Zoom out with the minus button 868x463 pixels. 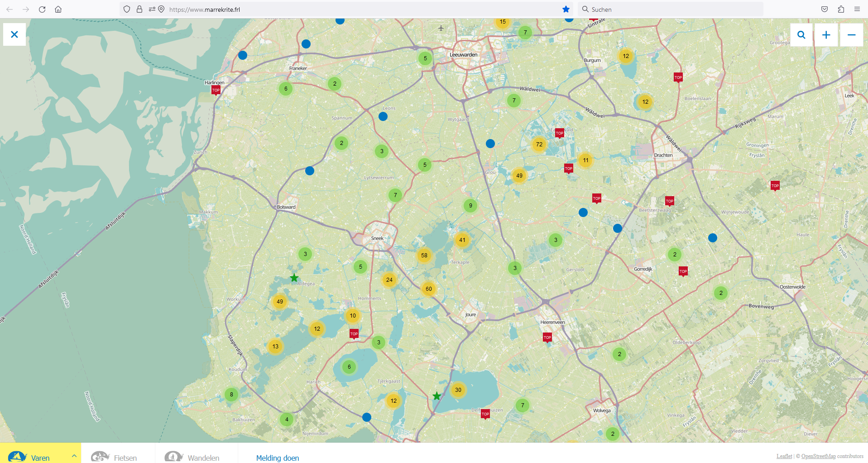(x=851, y=35)
